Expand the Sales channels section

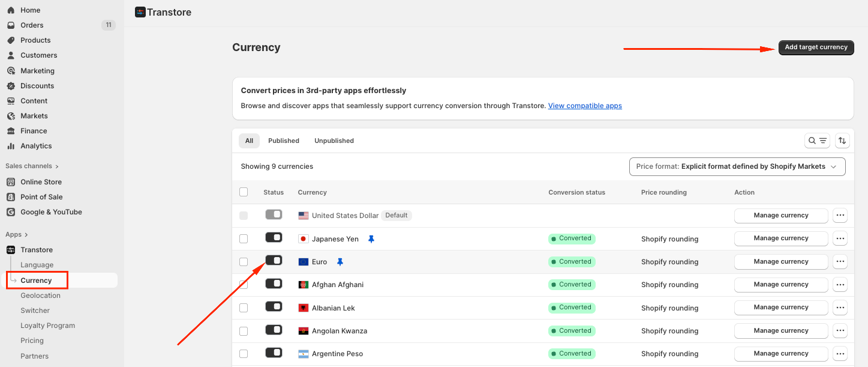tap(32, 166)
